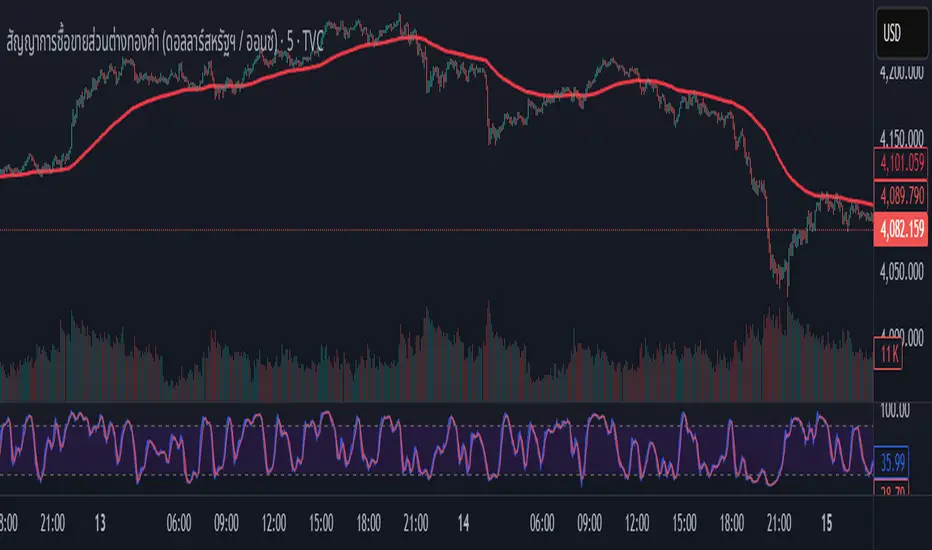Click the blue 35.99 stochastic value label

coord(894,463)
